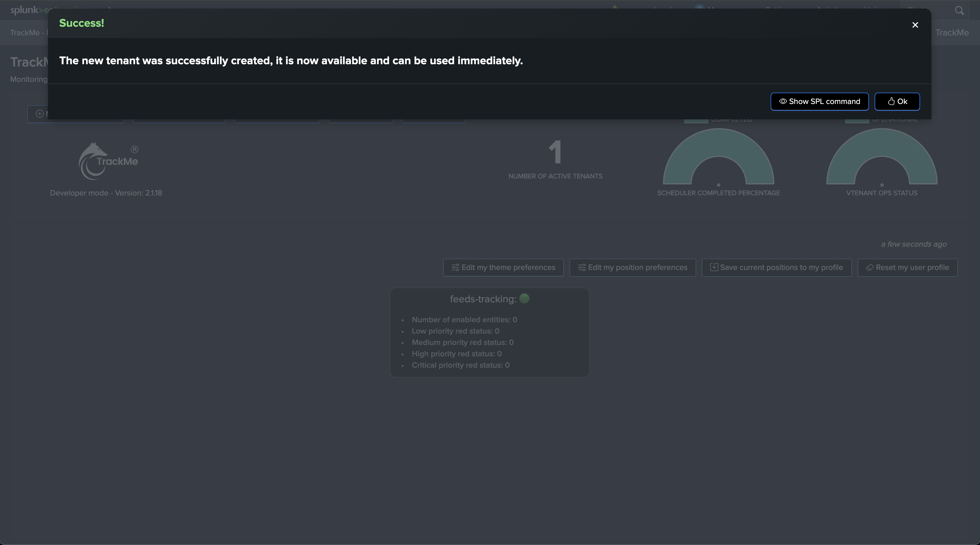Click the tenant successfully created message
The width and height of the screenshot is (980, 545).
click(291, 61)
